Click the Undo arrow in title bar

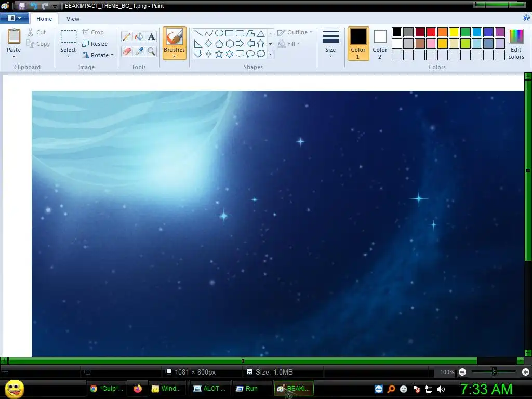pos(34,6)
